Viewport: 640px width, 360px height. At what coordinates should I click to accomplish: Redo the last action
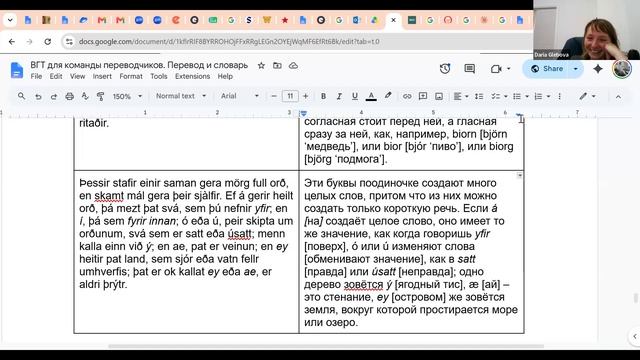pyautogui.click(x=53, y=96)
